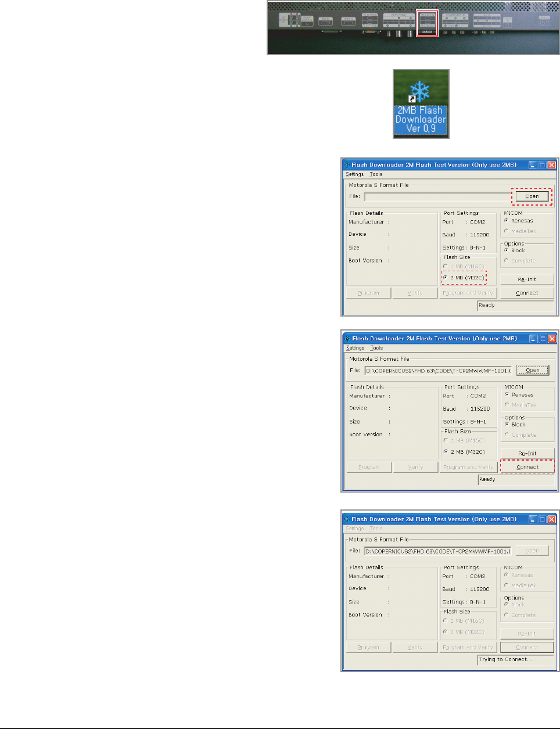Click Program and Verify in file-loaded Ready window
This screenshot has width=560, height=729.
point(468,467)
